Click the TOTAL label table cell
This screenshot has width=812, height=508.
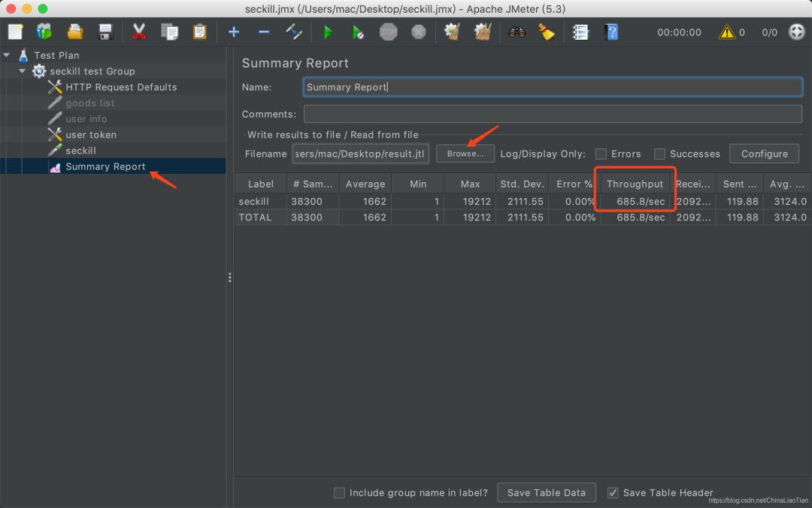[x=260, y=217]
